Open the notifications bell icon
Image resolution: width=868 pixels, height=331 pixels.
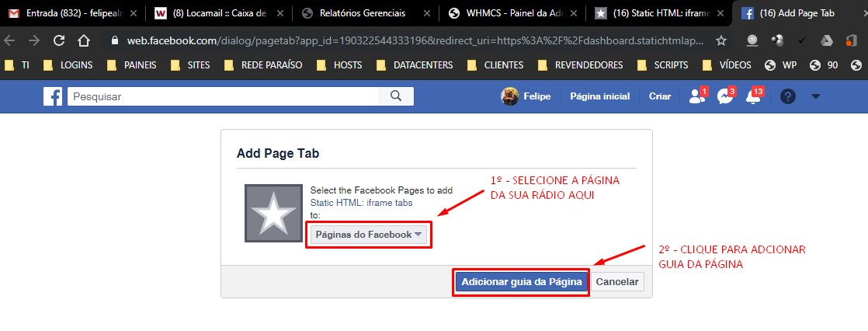(752, 96)
